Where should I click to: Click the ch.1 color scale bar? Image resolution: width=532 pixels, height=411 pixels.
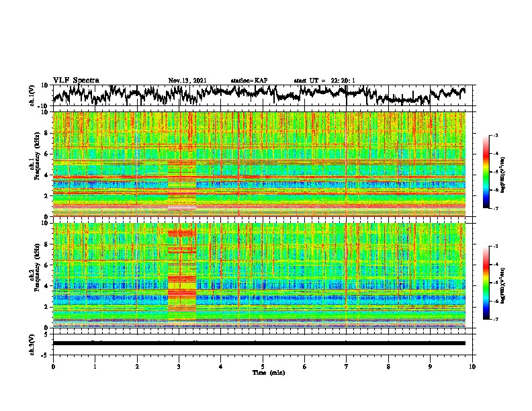486,172
